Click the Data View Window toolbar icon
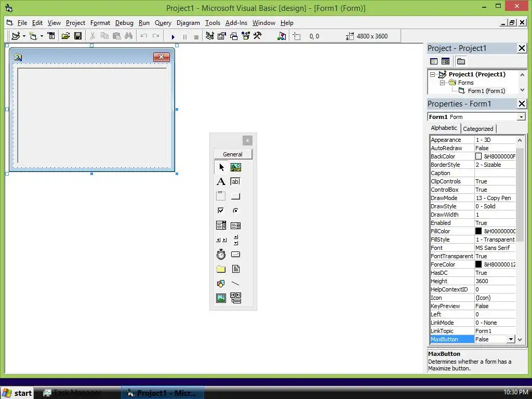The width and height of the screenshot is (532, 399). 281,36
